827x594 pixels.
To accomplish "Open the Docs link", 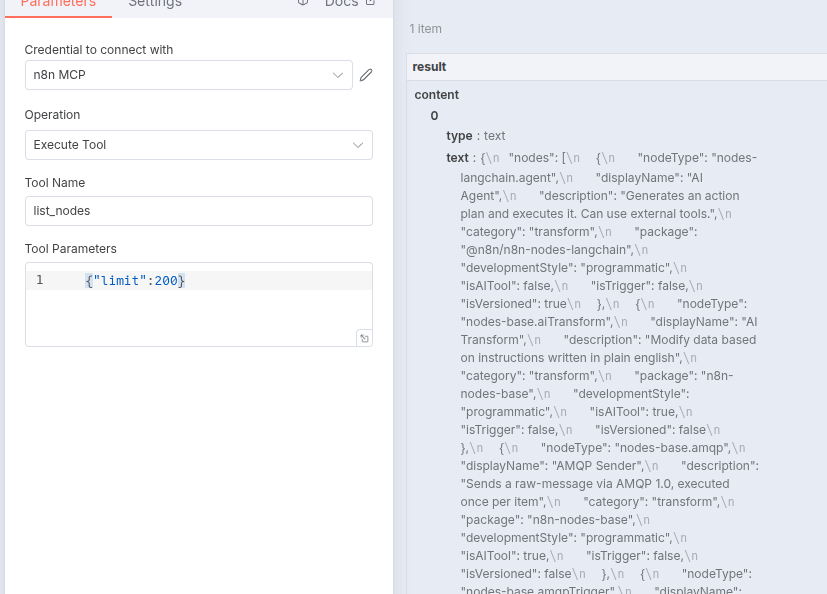I will pos(349,3).
